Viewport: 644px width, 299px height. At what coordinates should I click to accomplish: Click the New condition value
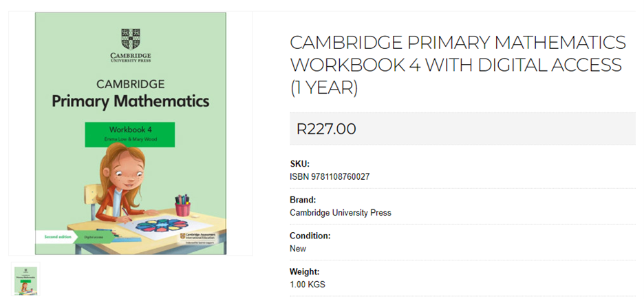pyautogui.click(x=298, y=249)
